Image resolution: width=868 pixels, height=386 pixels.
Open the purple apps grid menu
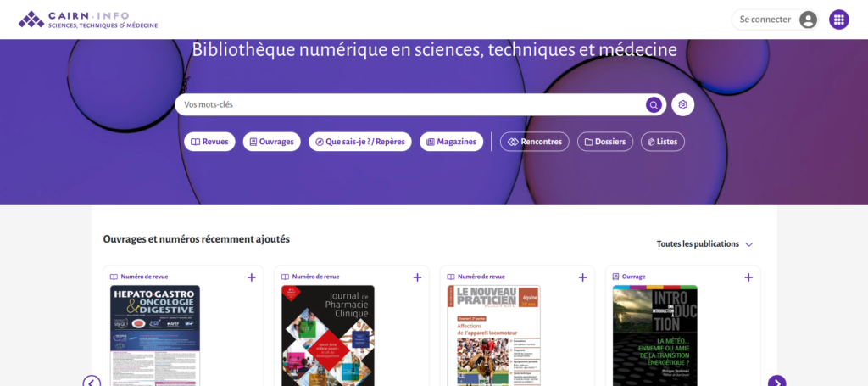pos(838,20)
